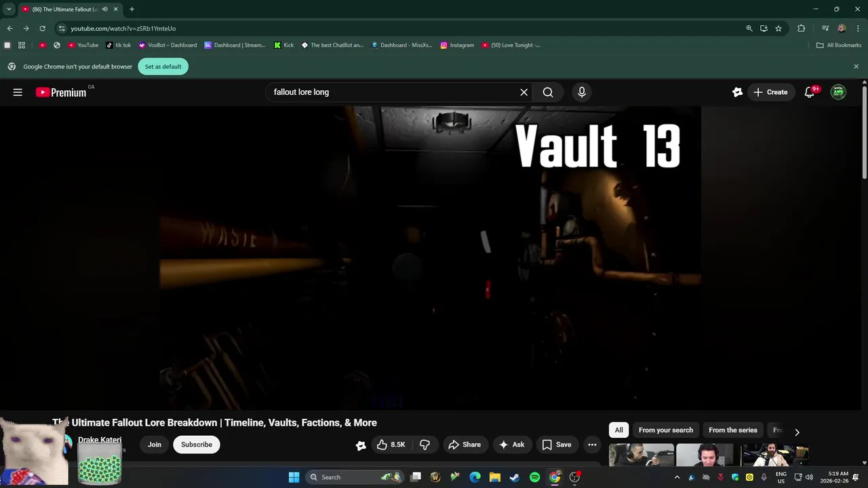Viewport: 868px width, 488px height.
Task: Select the All filter chip
Action: (618, 430)
